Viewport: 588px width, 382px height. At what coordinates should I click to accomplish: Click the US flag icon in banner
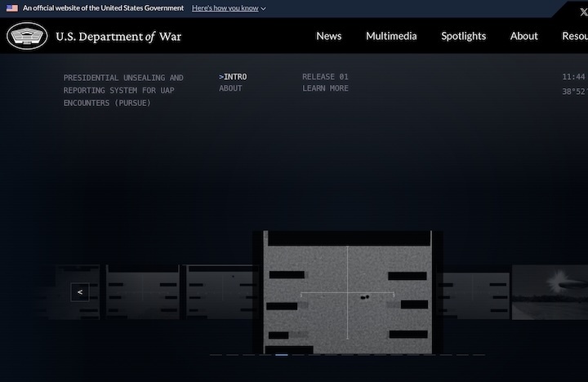(12, 8)
